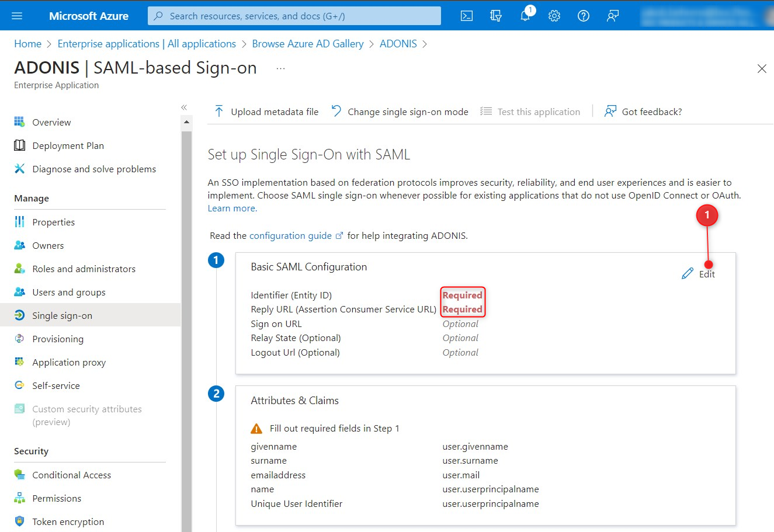
Task: Open Azure Cloud Shell icon
Action: click(467, 16)
